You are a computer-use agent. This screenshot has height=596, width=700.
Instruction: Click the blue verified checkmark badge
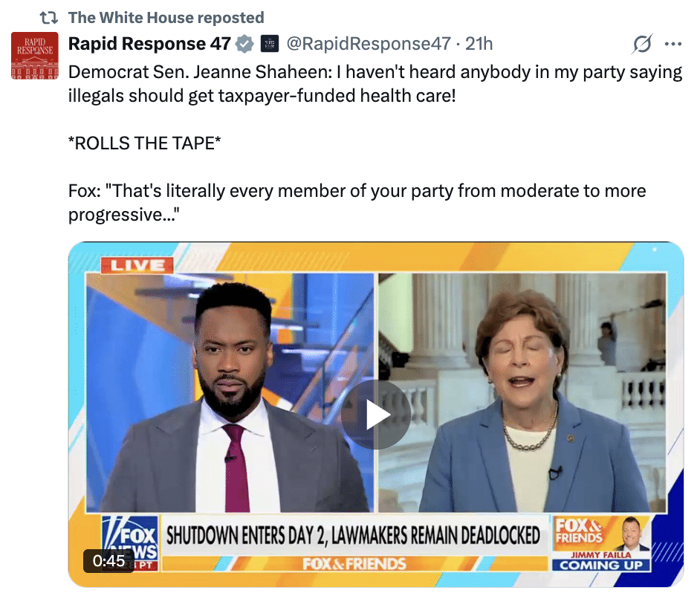[244, 44]
